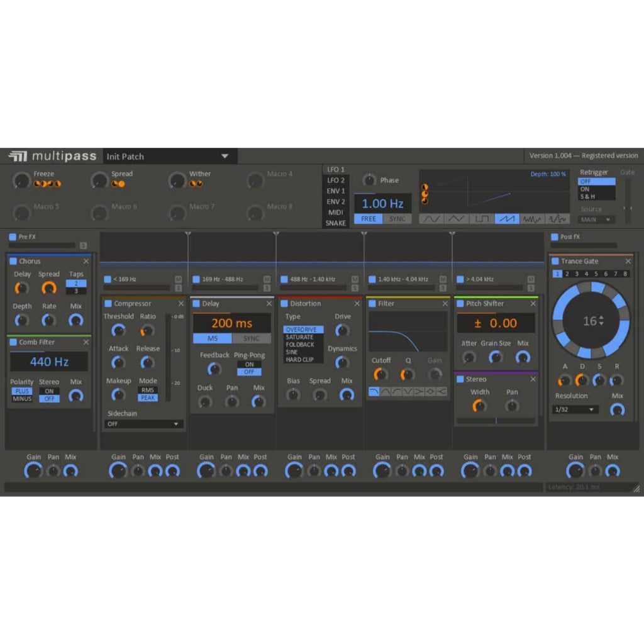Image resolution: width=644 pixels, height=644 pixels.
Task: Select the smooth random LFO waveform icon
Action: coord(533,218)
